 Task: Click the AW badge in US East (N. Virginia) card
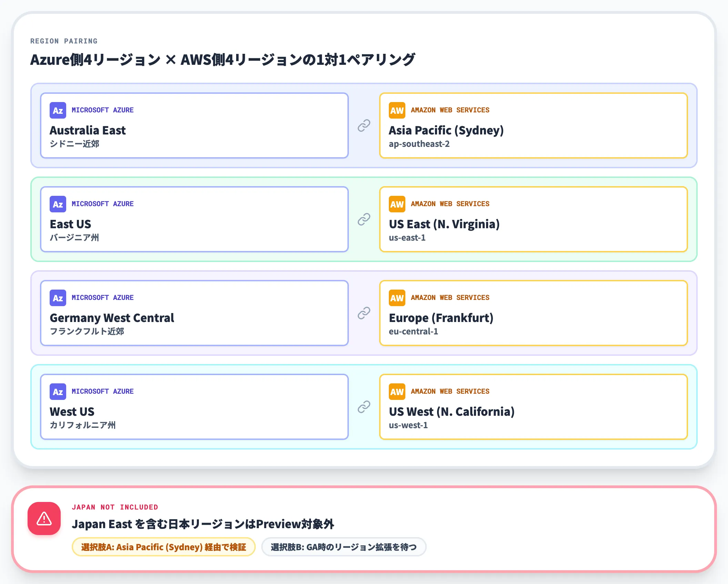pyautogui.click(x=397, y=204)
